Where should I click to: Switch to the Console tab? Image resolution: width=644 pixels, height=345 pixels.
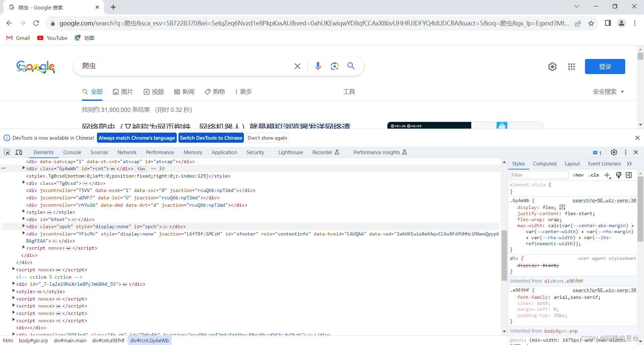tap(72, 152)
